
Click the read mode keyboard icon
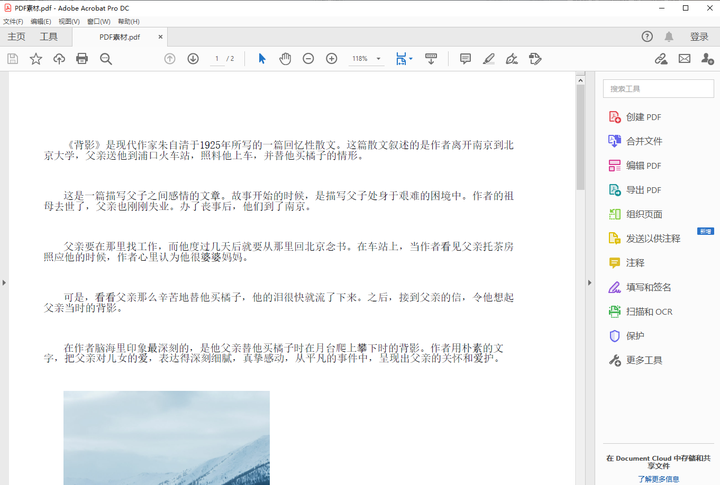click(x=431, y=59)
